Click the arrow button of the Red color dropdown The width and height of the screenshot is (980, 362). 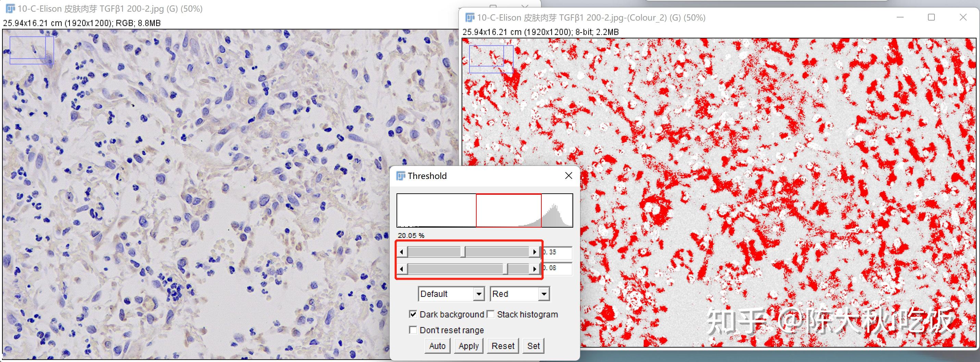pyautogui.click(x=544, y=294)
